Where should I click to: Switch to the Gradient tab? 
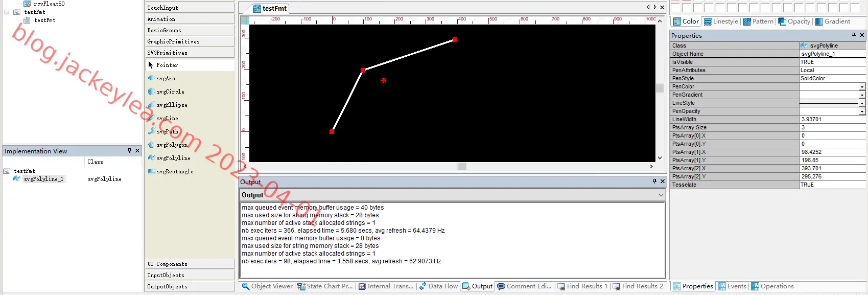(833, 21)
